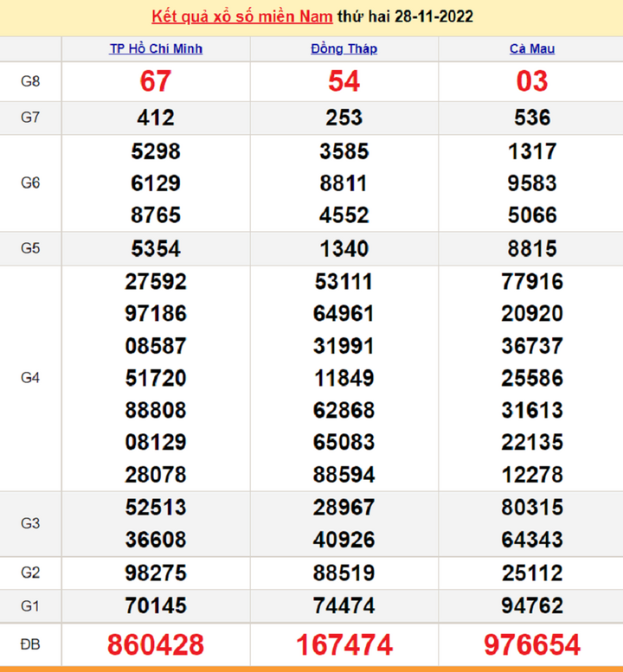Select G3 number 36608
The width and height of the screenshot is (623, 672).
click(x=156, y=540)
